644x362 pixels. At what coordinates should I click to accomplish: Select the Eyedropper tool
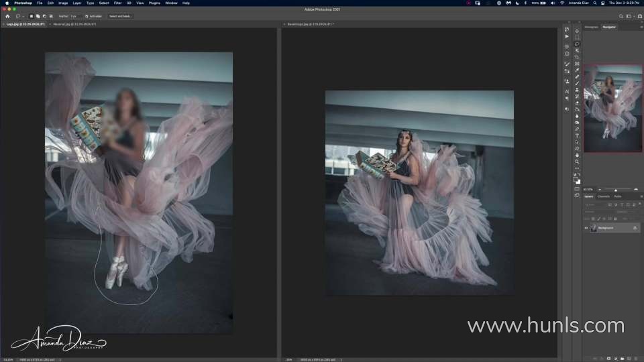[x=577, y=70]
